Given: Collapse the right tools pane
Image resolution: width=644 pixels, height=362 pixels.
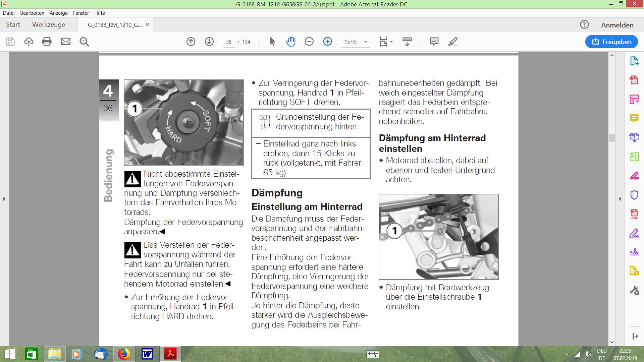Looking at the screenshot, I should point(620,199).
